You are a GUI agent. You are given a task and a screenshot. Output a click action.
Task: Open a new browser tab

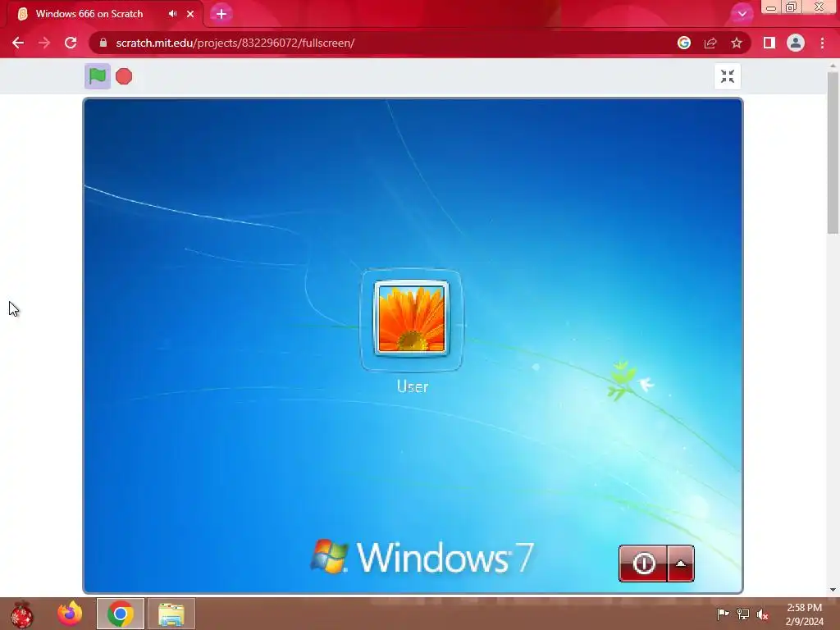[x=221, y=14]
